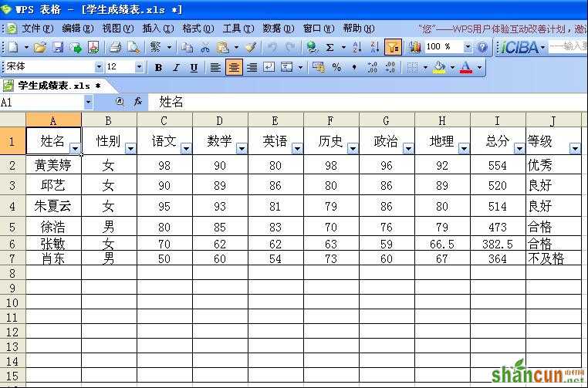Image resolution: width=588 pixels, height=388 pixels.
Task: Toggle bold formatting
Action: pos(158,67)
